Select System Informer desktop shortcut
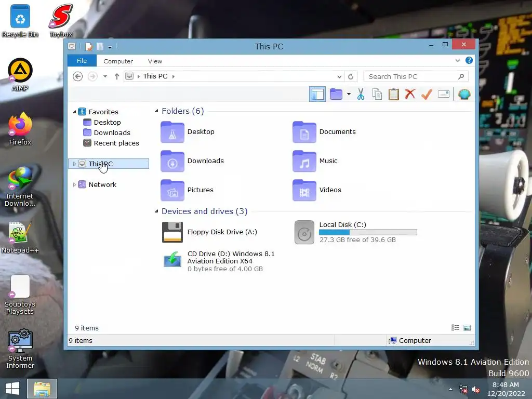Viewport: 532px width, 399px height. coord(20,349)
